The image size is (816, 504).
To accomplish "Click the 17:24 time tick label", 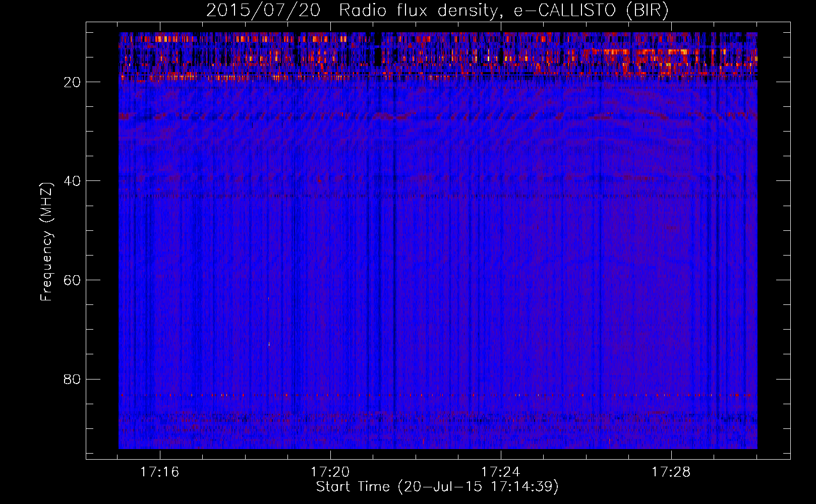I will point(501,472).
